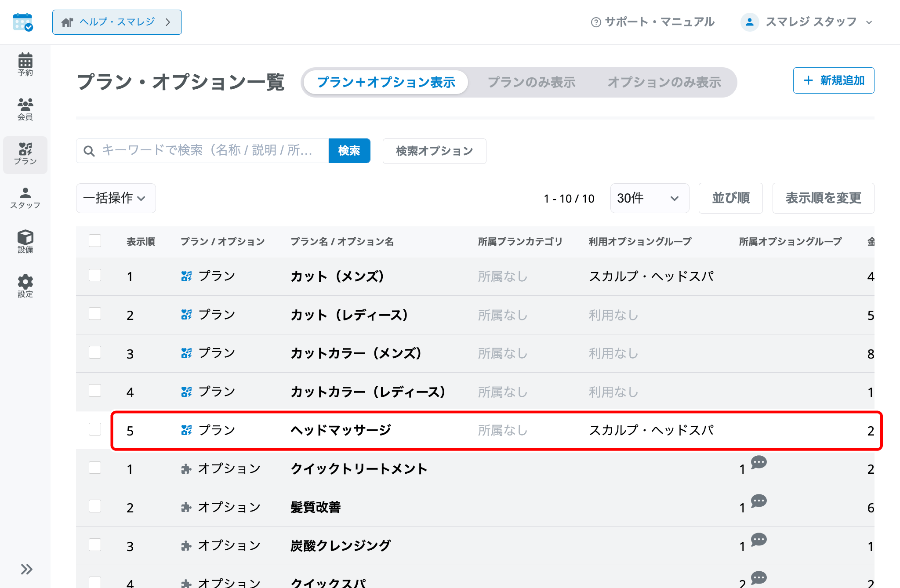Open the 設定 gear sidebar icon

click(25, 286)
